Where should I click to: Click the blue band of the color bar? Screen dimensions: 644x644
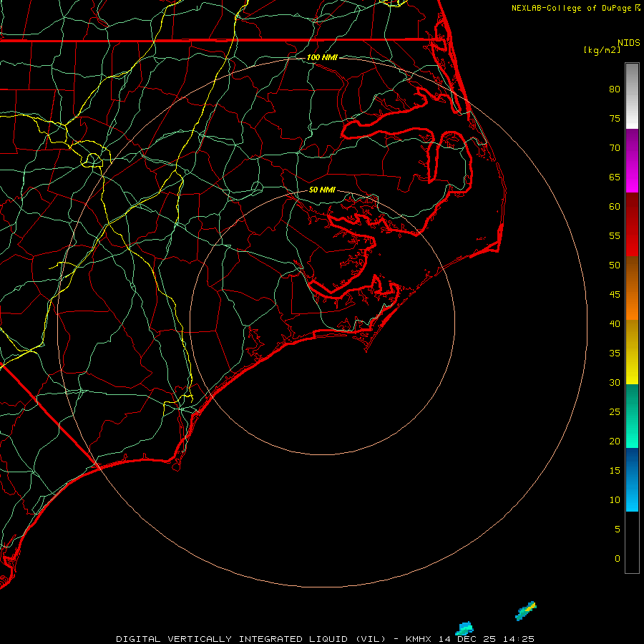click(x=632, y=479)
